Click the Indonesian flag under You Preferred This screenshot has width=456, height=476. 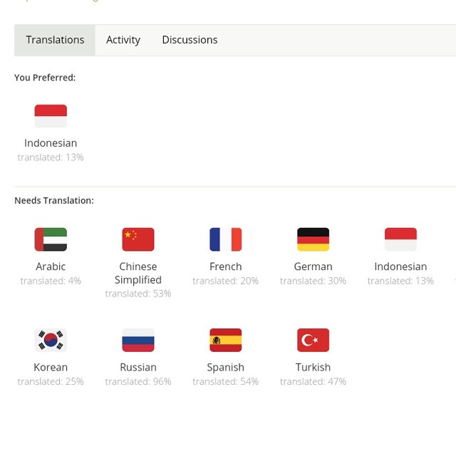51,116
